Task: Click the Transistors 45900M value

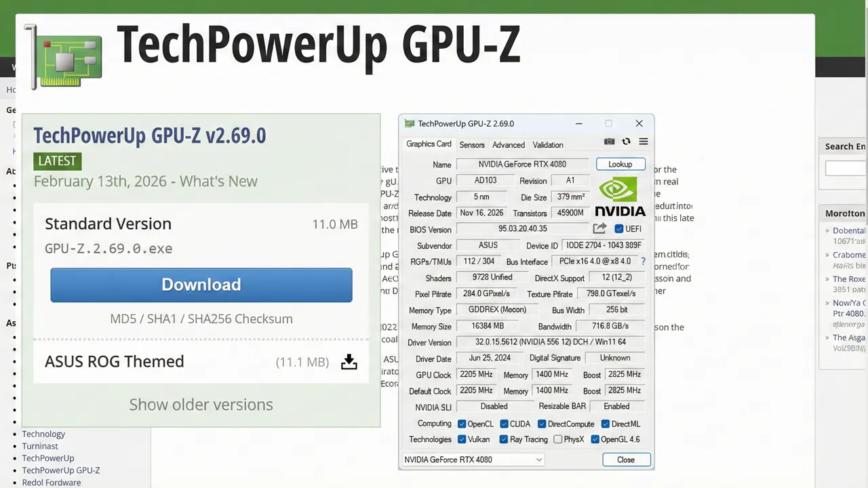Action: point(570,213)
